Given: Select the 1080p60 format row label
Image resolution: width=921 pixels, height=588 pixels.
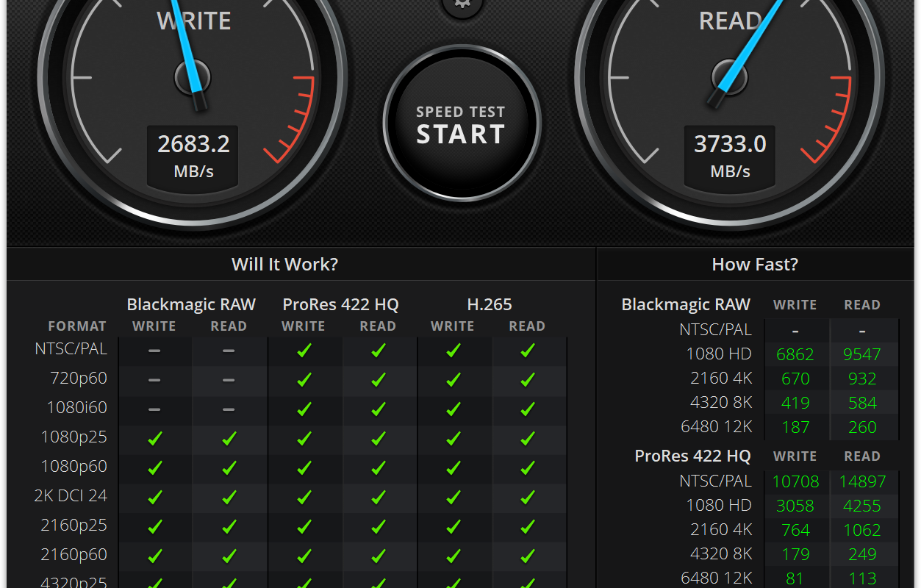Looking at the screenshot, I should tap(74, 467).
